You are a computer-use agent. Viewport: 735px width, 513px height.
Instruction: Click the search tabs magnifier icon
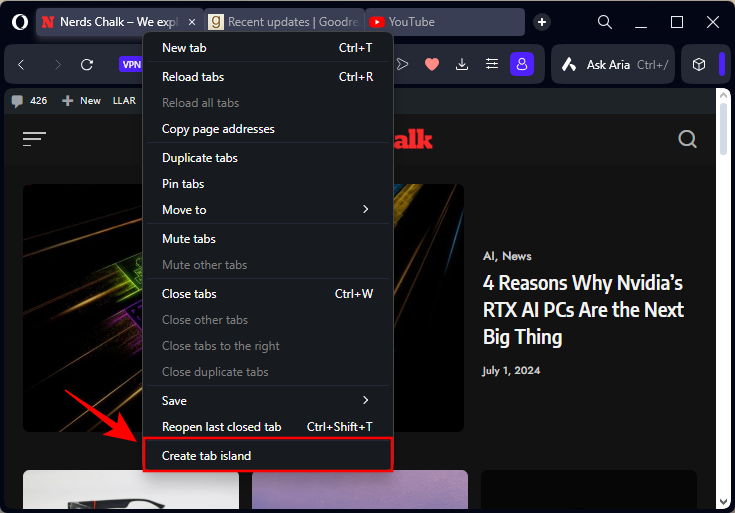pos(605,22)
